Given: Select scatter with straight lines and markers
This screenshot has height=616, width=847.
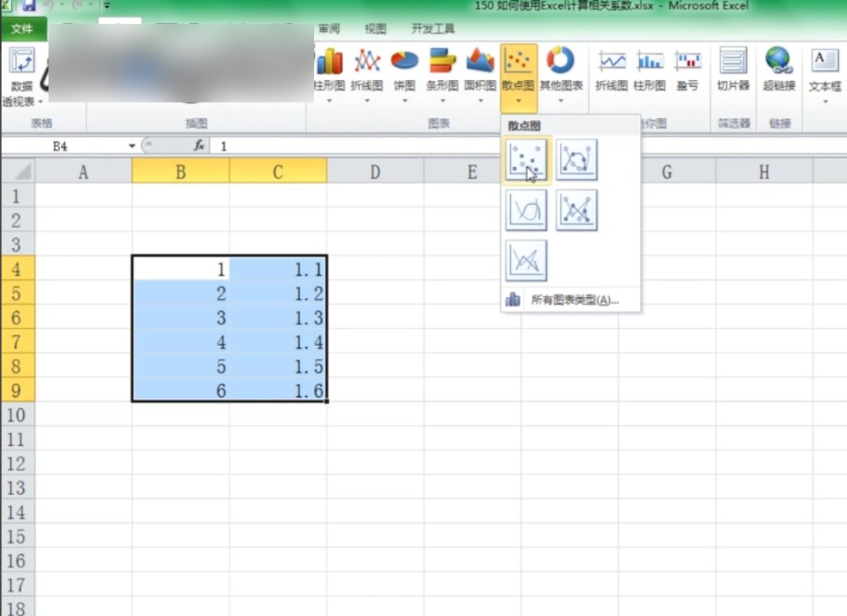Looking at the screenshot, I should click(577, 210).
